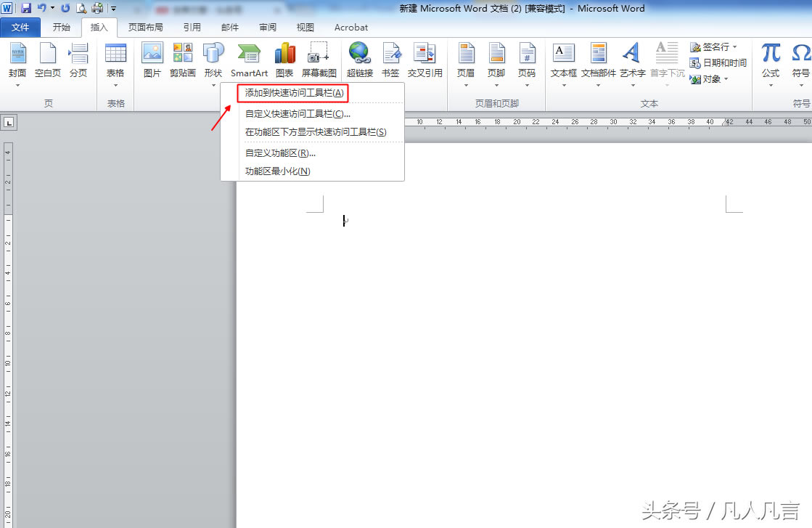Click the 超链接 hyperlink icon
This screenshot has width=812, height=528.
point(359,54)
